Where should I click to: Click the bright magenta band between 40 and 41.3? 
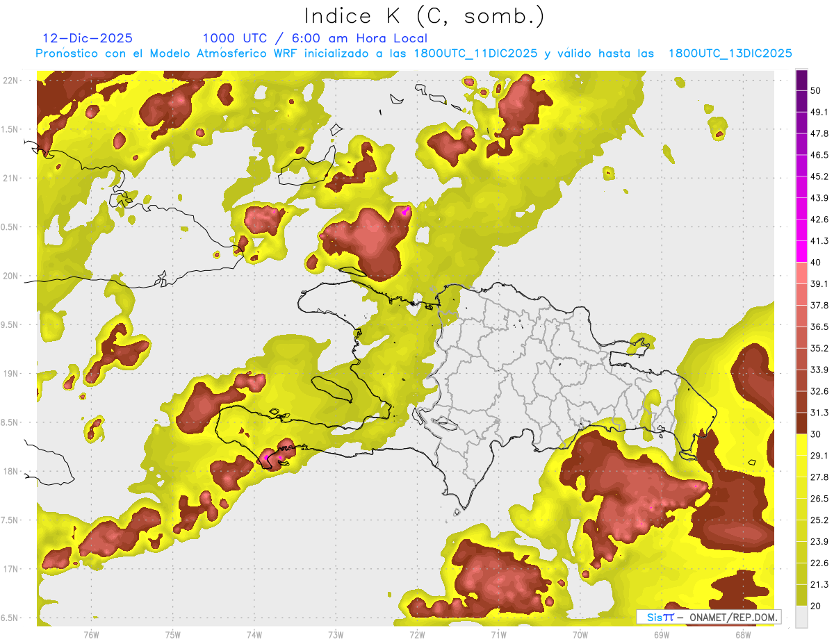click(802, 251)
